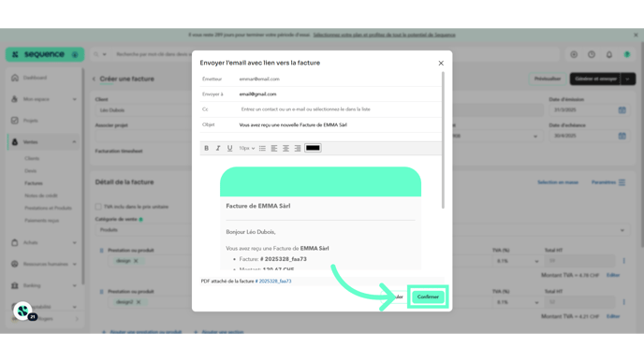Apply bold formatting in the email editor
Image resolution: width=644 pixels, height=362 pixels.
click(x=207, y=148)
